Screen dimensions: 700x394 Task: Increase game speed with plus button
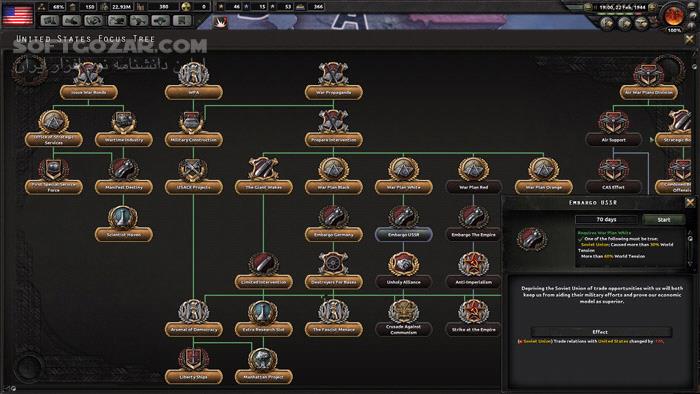[x=652, y=7]
